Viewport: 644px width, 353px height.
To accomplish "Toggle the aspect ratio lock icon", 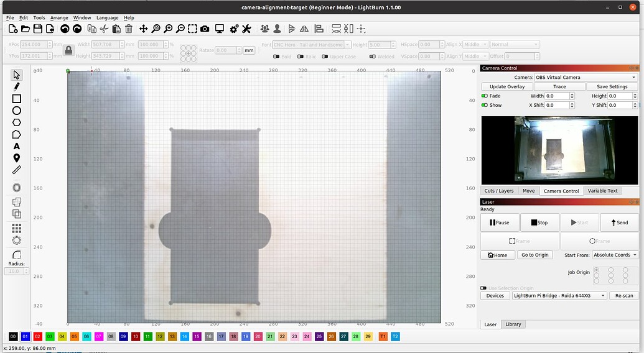I will (x=68, y=50).
